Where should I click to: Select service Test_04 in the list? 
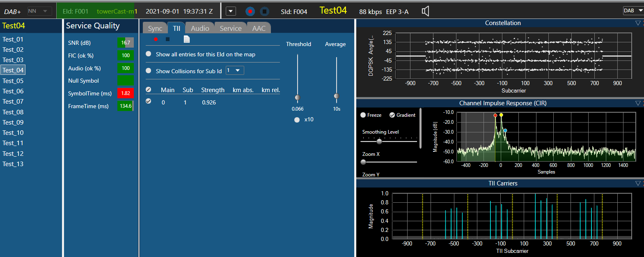[x=13, y=70]
